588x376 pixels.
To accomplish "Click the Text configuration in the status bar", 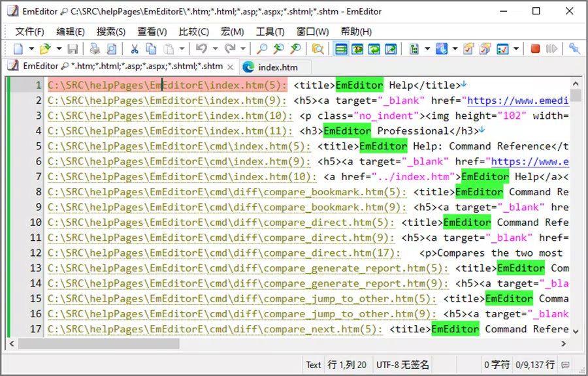I will pos(313,365).
